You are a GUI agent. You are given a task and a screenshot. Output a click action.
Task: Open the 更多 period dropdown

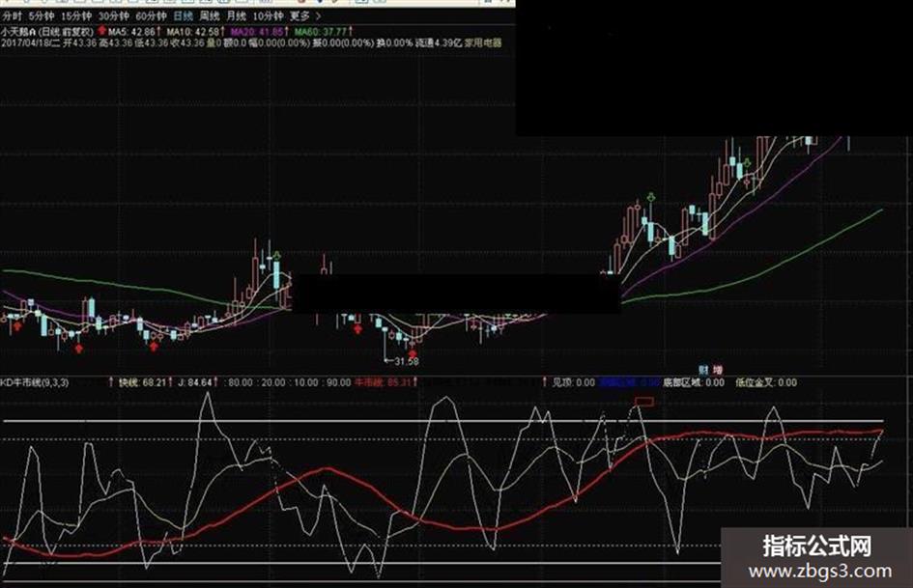click(x=305, y=16)
